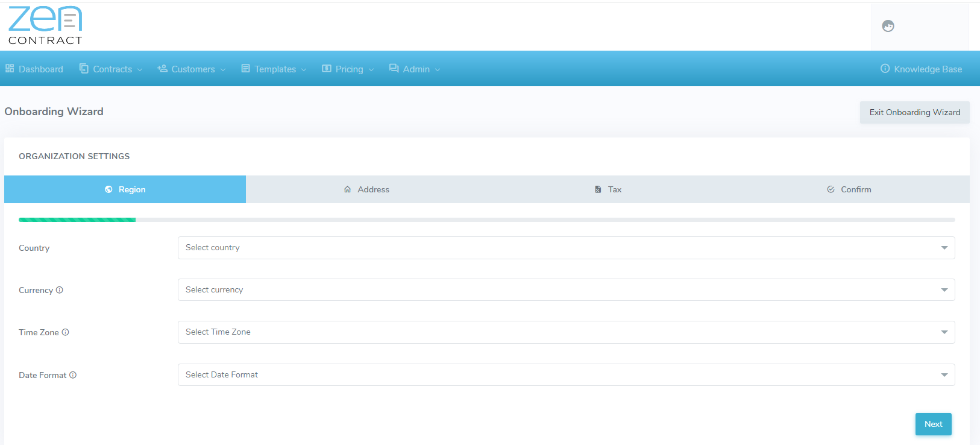980x445 pixels.
Task: Open the Contracts menu
Action: click(111, 69)
